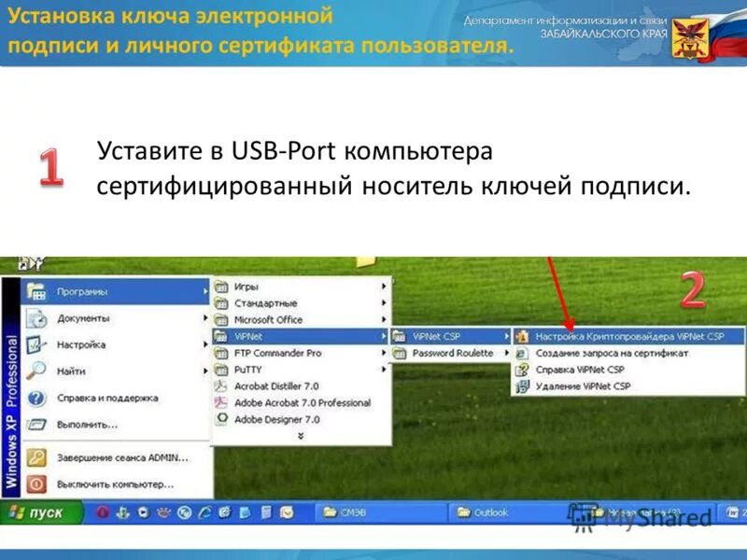Image resolution: width=747 pixels, height=560 pixels.
Task: Expand the PuTTY submenu arrow
Action: point(384,370)
